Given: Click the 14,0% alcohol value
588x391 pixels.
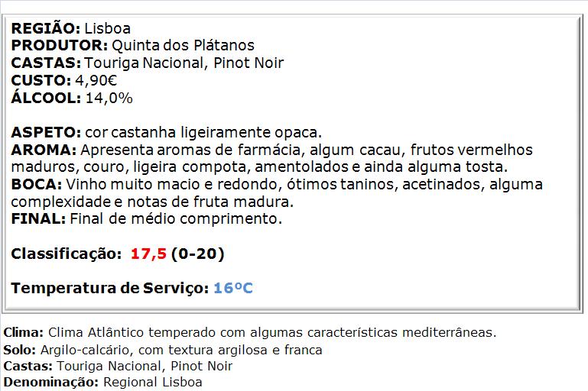Looking at the screenshot, I should click(109, 98).
